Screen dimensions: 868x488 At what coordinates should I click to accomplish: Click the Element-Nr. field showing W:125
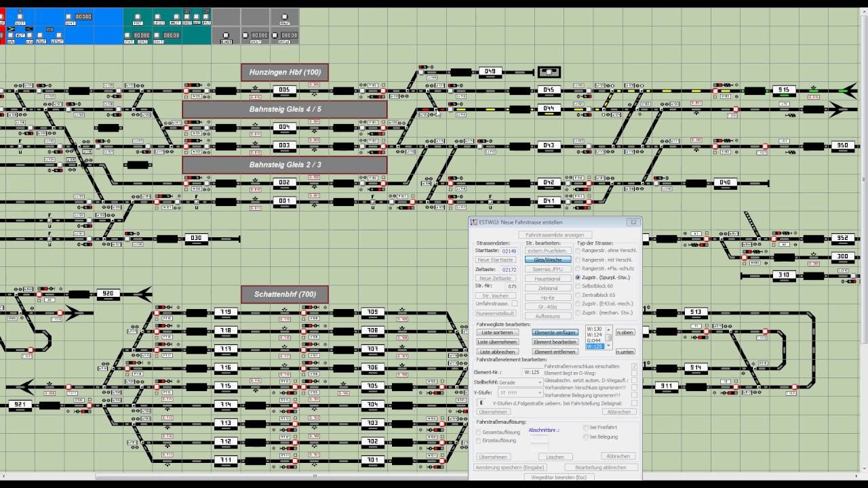532,372
